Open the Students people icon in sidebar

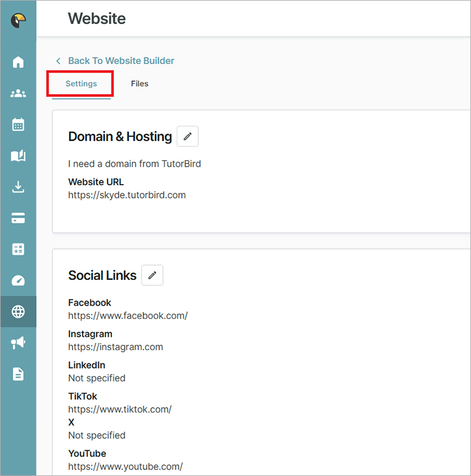[18, 93]
